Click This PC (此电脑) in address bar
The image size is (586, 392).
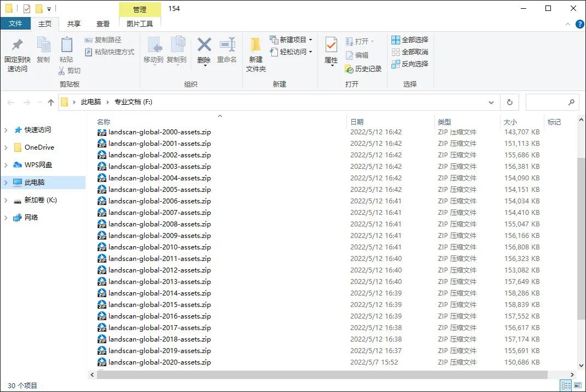coord(91,102)
